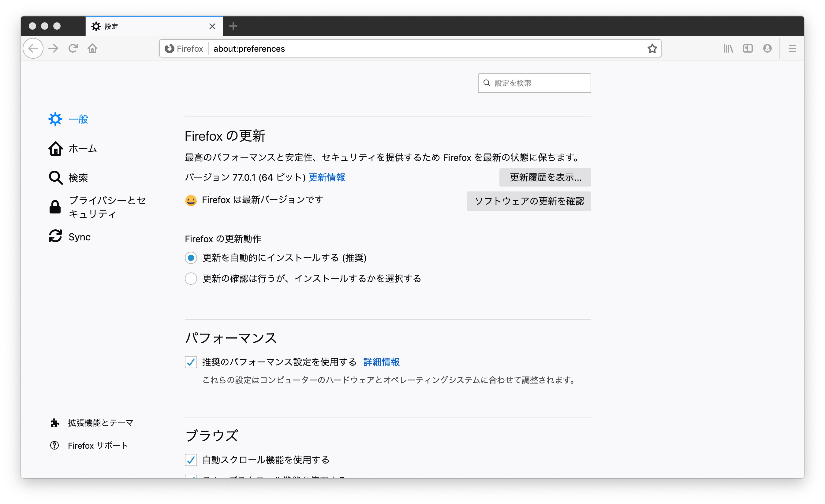Image resolution: width=825 pixels, height=504 pixels.
Task: Open a new tab with the plus button
Action: coord(233,26)
